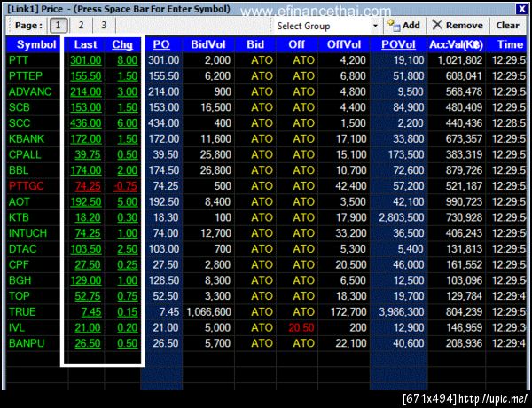Image resolution: width=532 pixels, height=408 pixels.
Task: Select the AOT symbol
Action: tap(20, 201)
